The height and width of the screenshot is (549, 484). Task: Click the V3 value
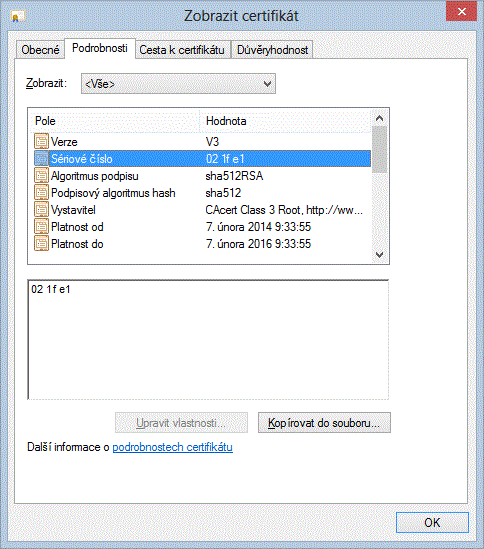click(212, 142)
